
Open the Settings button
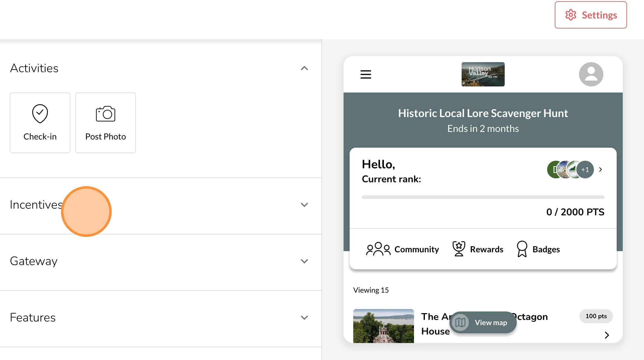[591, 15]
